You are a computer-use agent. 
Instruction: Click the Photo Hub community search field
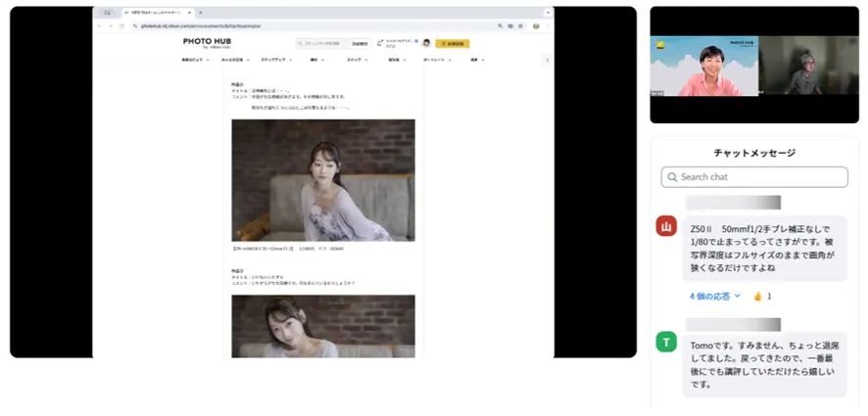tap(321, 43)
